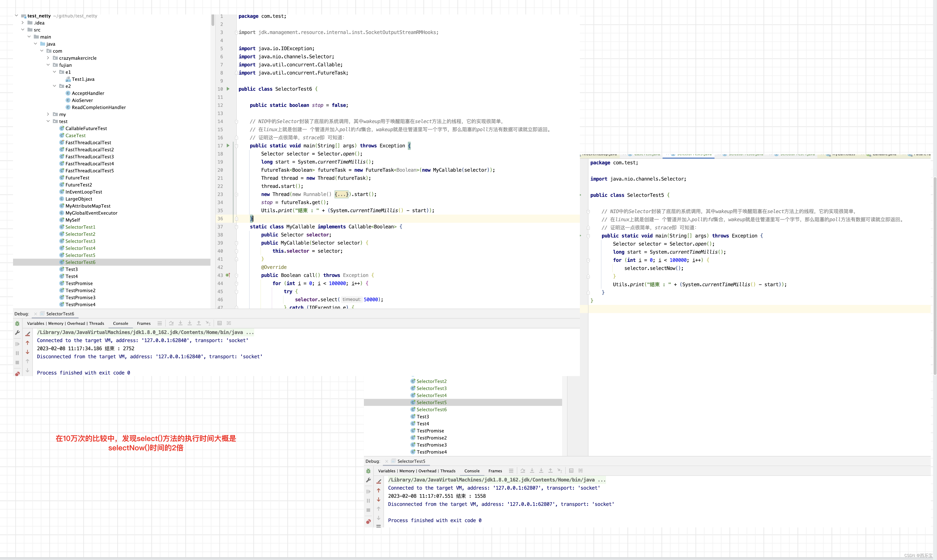This screenshot has width=937, height=560.
Task: Close the SelectorTest6 debug session tab
Action: tap(35, 314)
